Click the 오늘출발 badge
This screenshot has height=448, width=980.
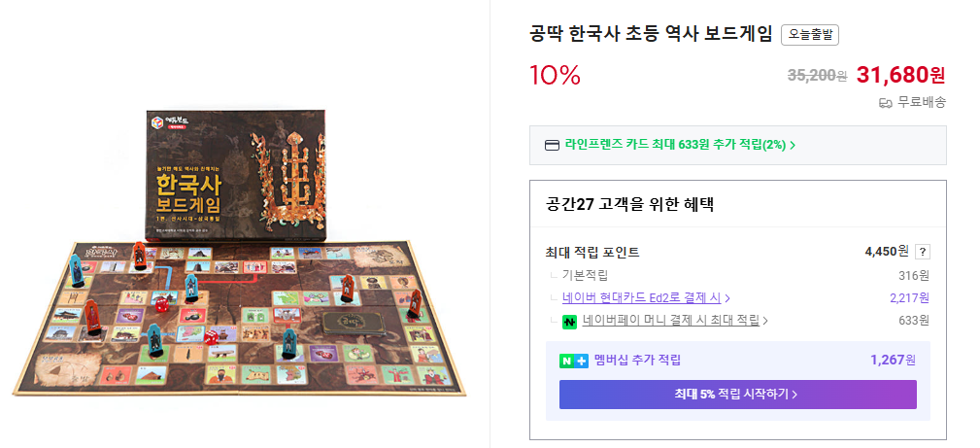810,35
